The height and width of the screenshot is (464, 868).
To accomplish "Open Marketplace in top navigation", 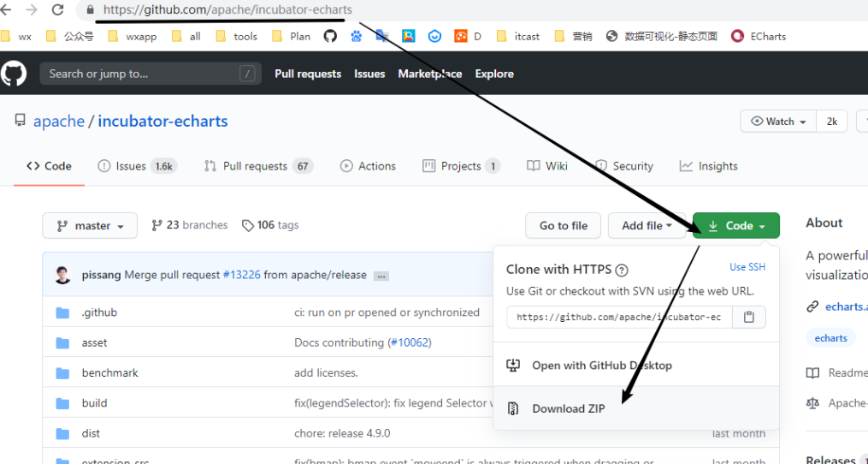I will pyautogui.click(x=430, y=74).
